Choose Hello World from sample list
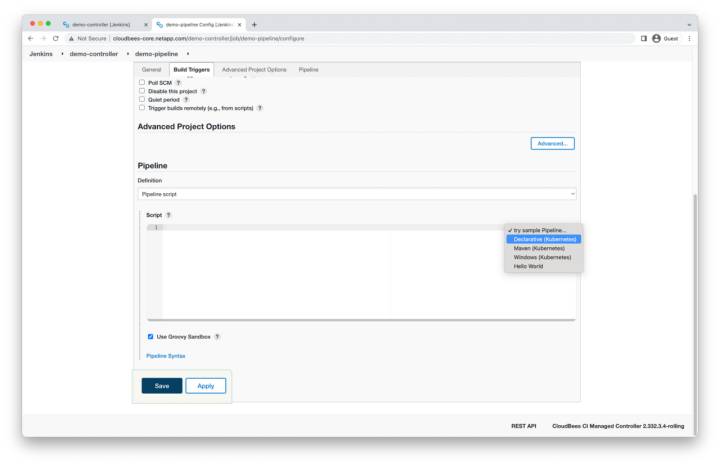 pyautogui.click(x=528, y=266)
